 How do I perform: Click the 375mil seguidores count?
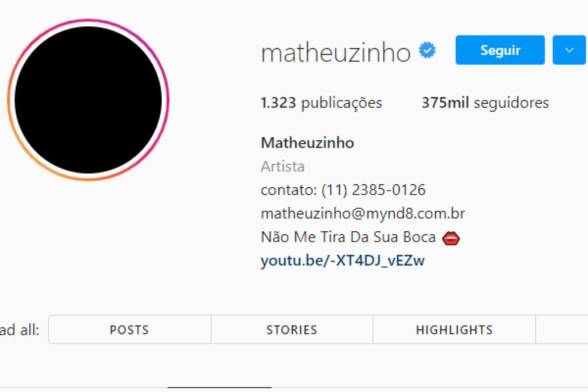point(485,103)
